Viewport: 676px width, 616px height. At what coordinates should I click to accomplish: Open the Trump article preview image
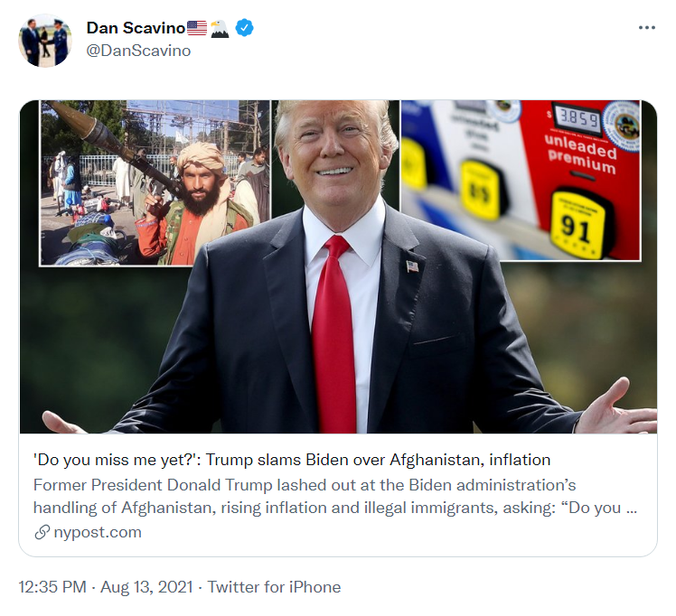[x=338, y=266]
